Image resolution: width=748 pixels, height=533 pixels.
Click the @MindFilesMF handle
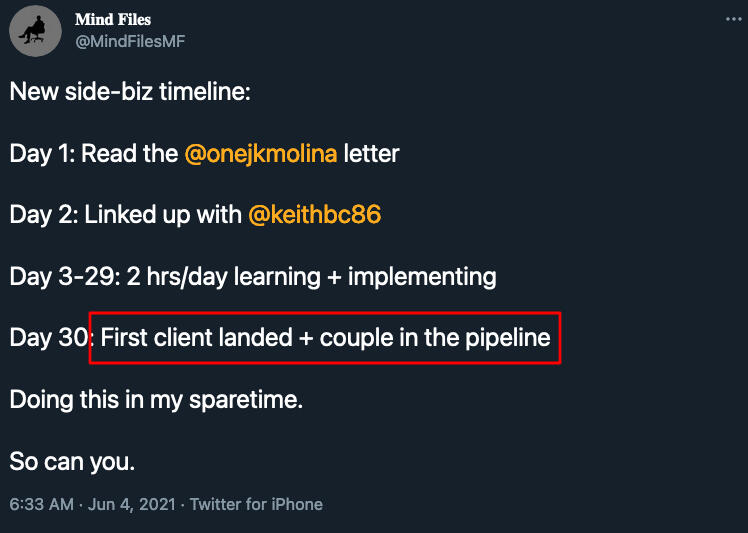coord(131,41)
